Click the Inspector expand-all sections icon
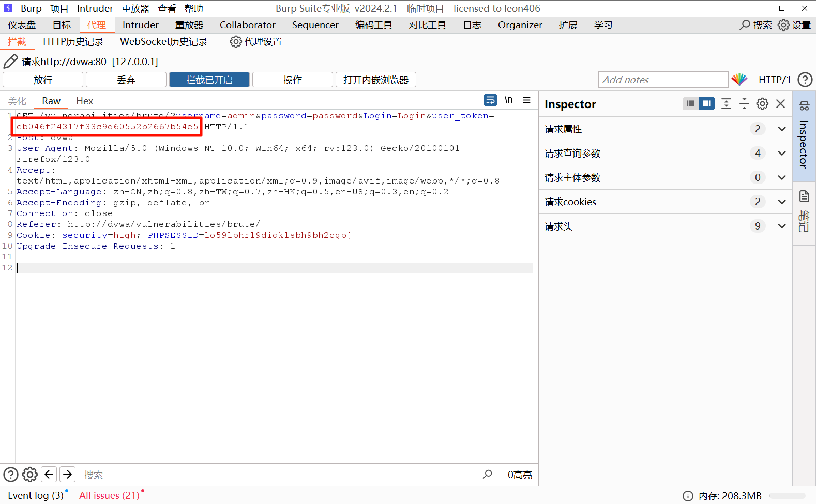The height and width of the screenshot is (504, 816). point(726,103)
